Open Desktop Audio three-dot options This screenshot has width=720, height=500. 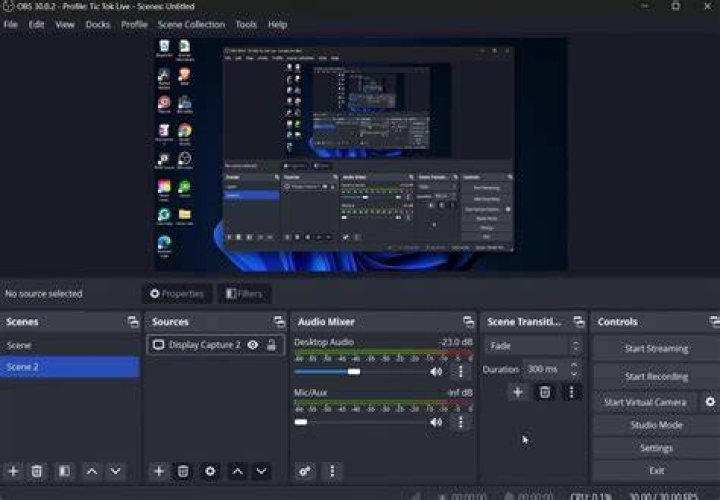[x=461, y=371]
